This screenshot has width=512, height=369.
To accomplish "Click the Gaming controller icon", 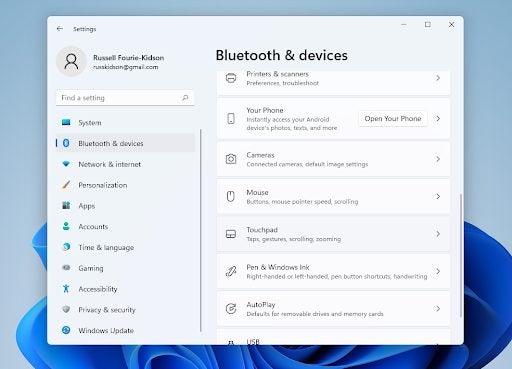I will (66, 268).
